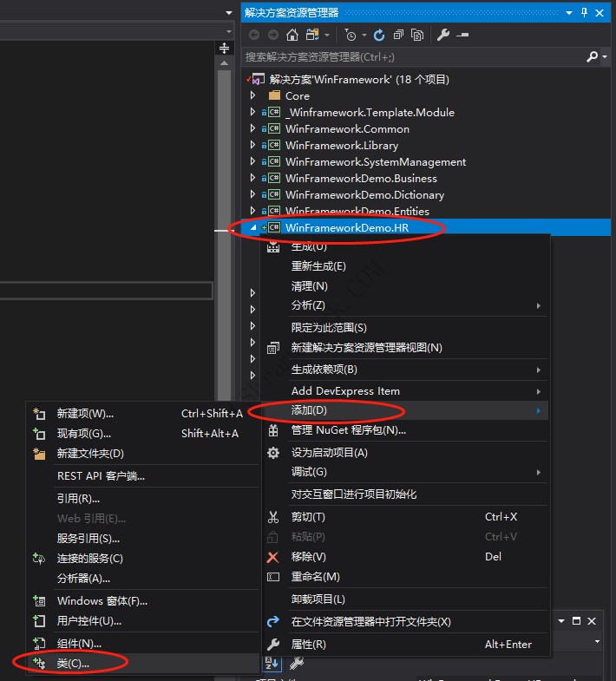Viewport: 616px width, 681px height.
Task: Expand the WinFramework.Common project
Action: (x=252, y=128)
